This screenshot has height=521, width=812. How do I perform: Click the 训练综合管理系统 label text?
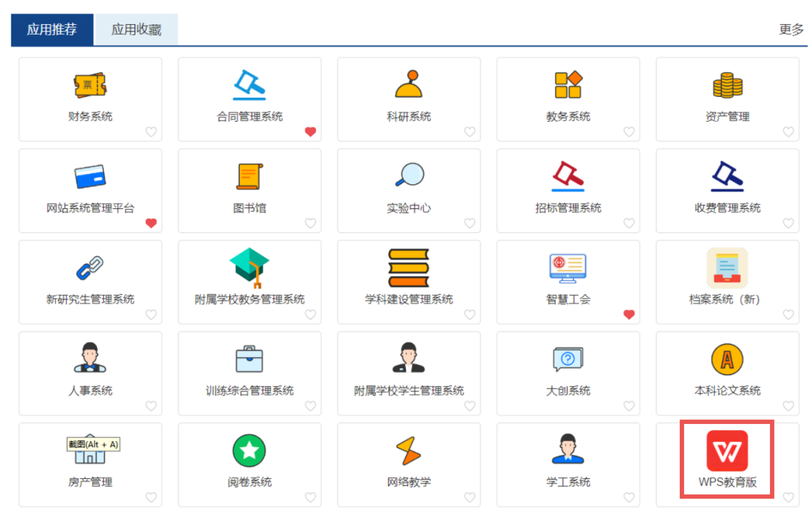(x=250, y=391)
